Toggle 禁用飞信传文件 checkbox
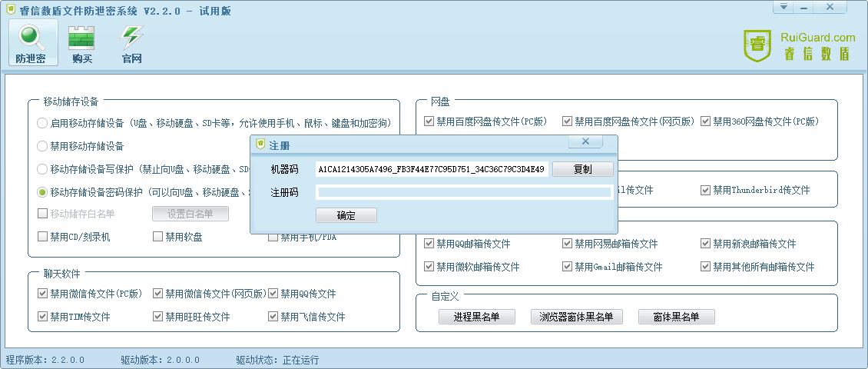Screen dimensions: 868x369 273,317
